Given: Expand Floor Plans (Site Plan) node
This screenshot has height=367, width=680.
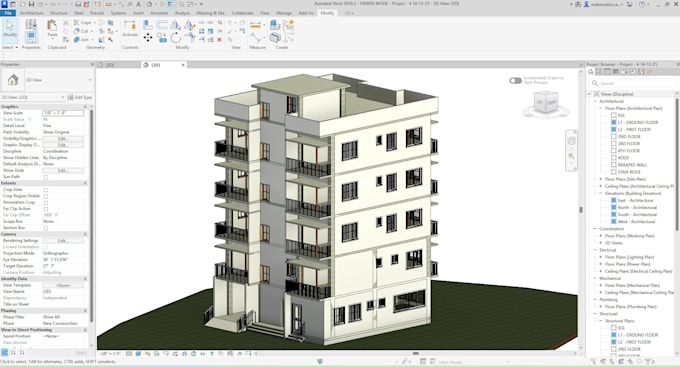Looking at the screenshot, I should [601, 179].
